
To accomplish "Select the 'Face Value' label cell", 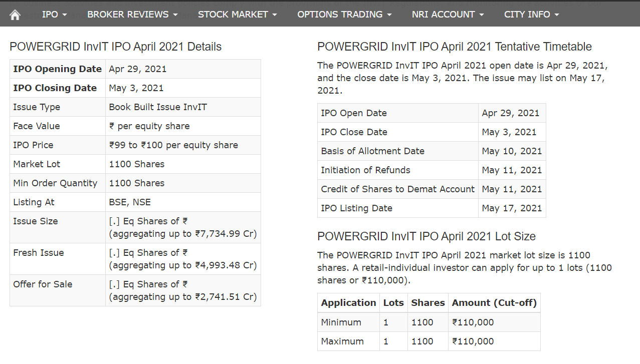I will (x=58, y=126).
